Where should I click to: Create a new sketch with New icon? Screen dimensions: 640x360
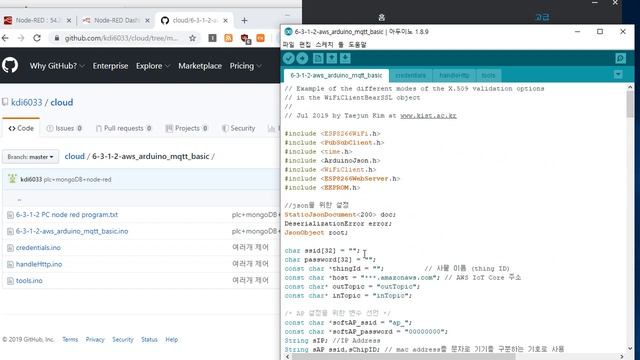click(318, 58)
